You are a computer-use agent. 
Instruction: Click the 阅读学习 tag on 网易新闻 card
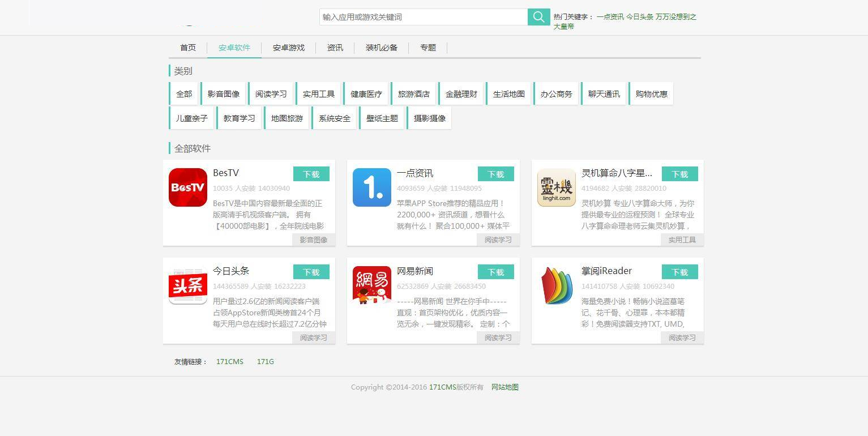click(x=498, y=337)
